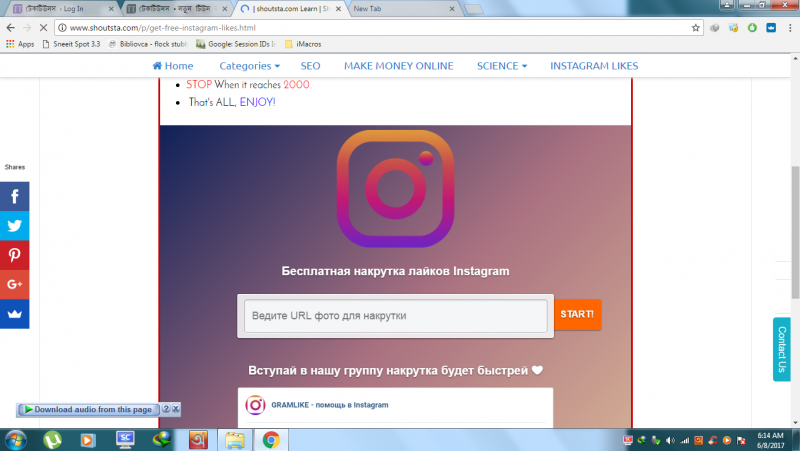Click the red STOP text

click(x=199, y=84)
